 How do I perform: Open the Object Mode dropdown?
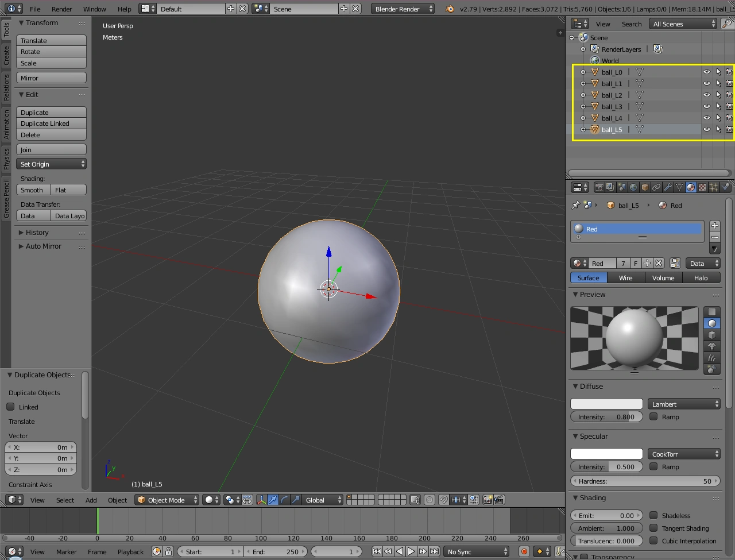(x=167, y=500)
